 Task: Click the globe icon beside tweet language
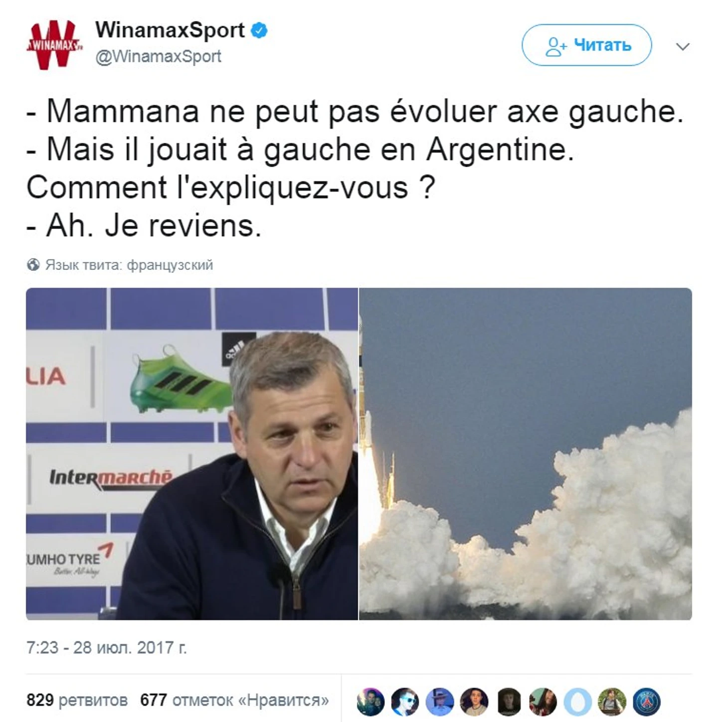33,264
